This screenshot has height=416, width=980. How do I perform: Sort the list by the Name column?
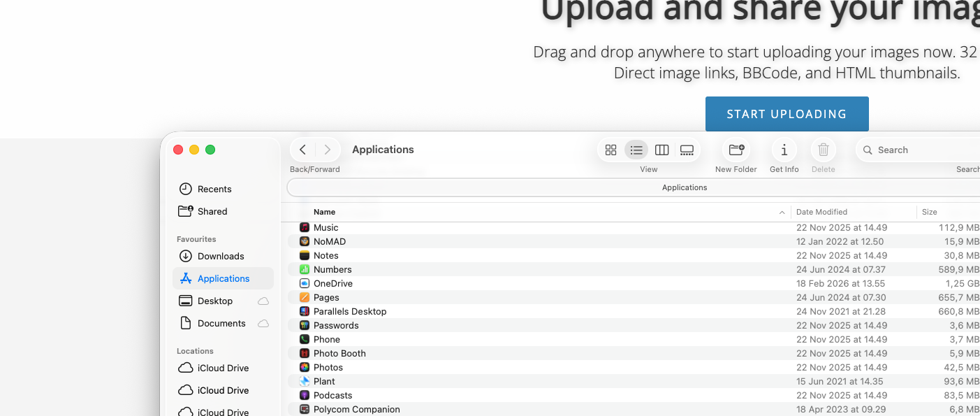point(324,212)
